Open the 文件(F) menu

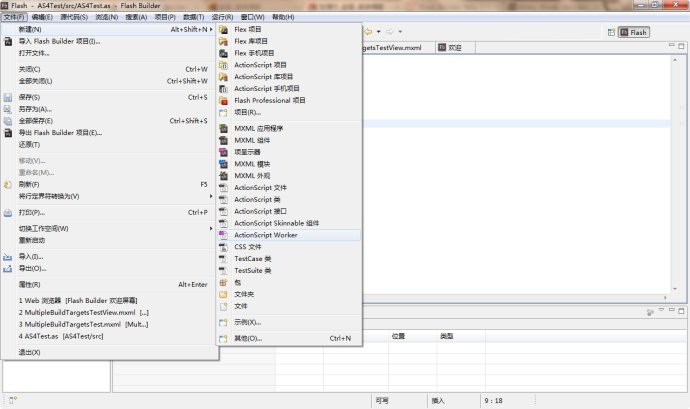(x=15, y=17)
